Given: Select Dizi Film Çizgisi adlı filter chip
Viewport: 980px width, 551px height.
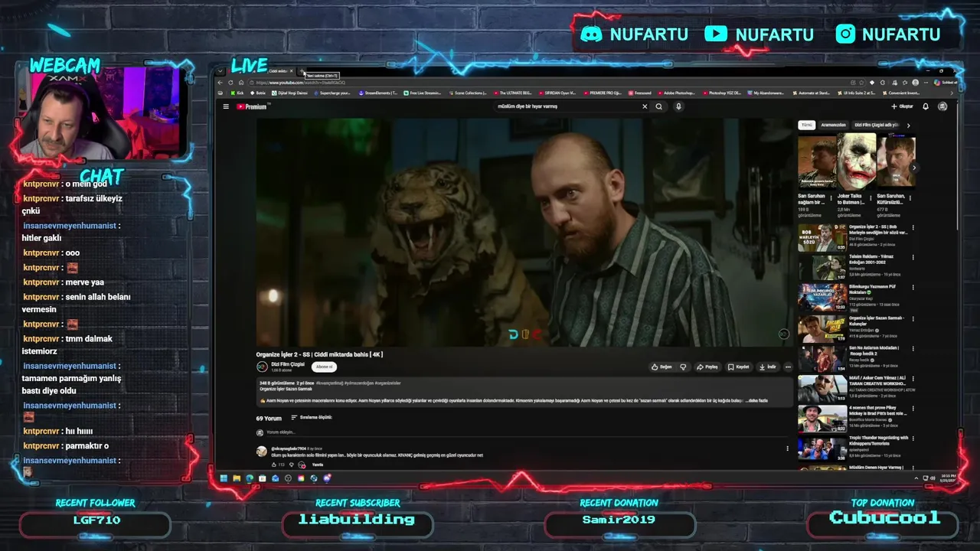Looking at the screenshot, I should [x=877, y=125].
